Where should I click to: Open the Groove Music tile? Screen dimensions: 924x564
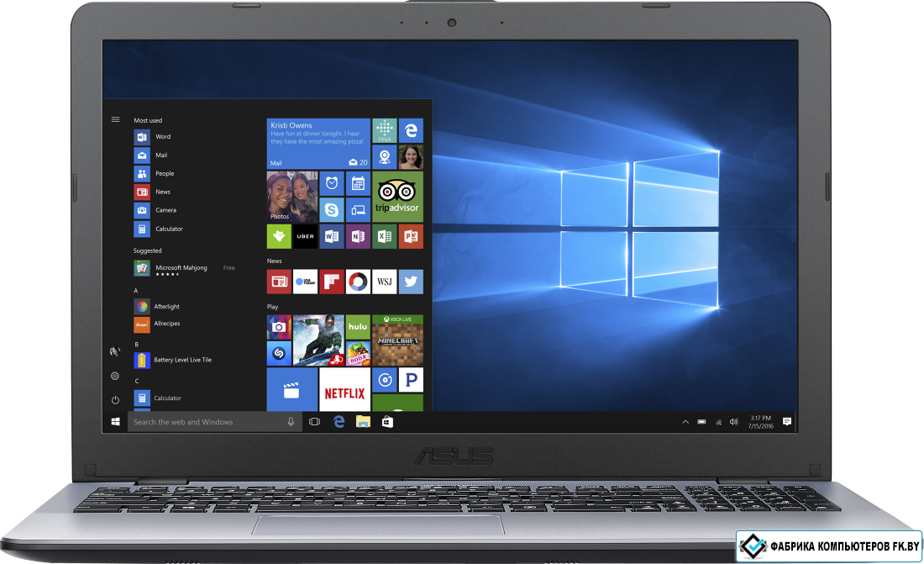[x=384, y=380]
